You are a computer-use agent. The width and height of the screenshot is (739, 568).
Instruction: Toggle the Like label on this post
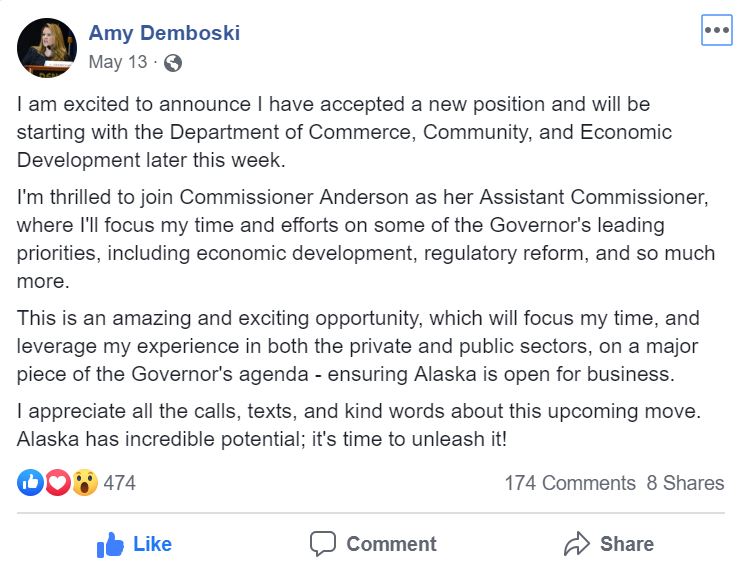pyautogui.click(x=152, y=544)
